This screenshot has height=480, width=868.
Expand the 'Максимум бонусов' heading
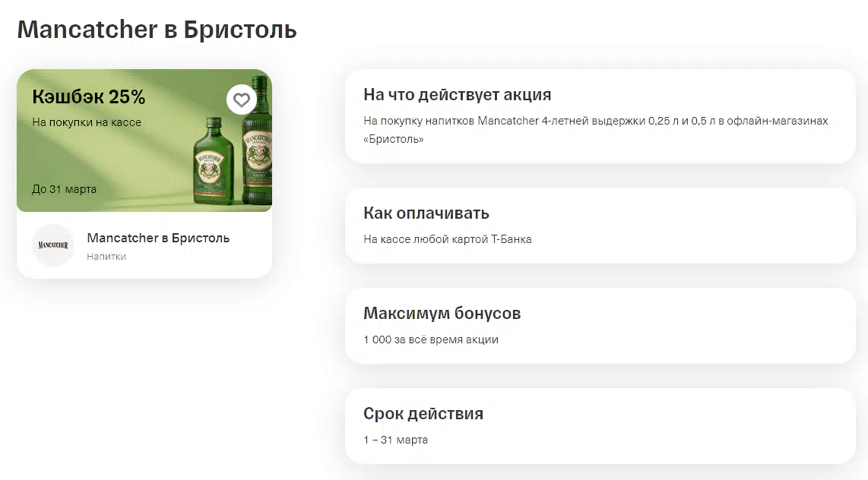pyautogui.click(x=442, y=313)
